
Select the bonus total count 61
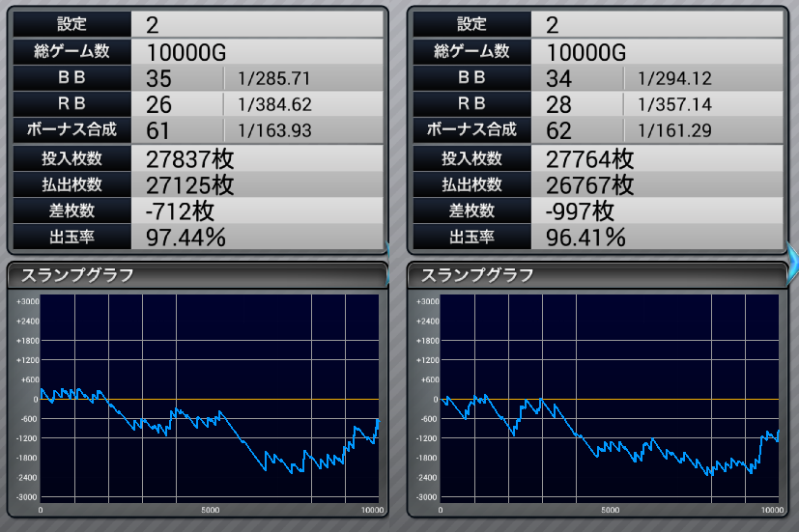157,131
